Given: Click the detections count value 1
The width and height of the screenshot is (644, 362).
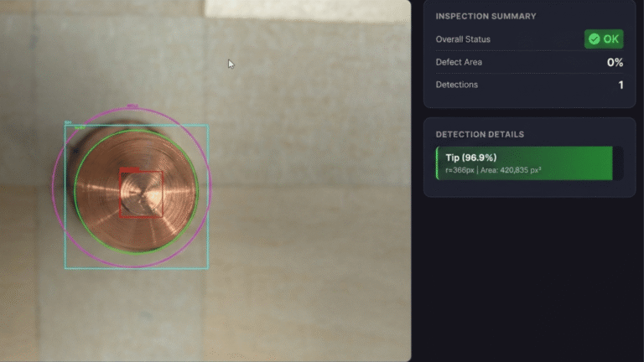Looking at the screenshot, I should 621,85.
